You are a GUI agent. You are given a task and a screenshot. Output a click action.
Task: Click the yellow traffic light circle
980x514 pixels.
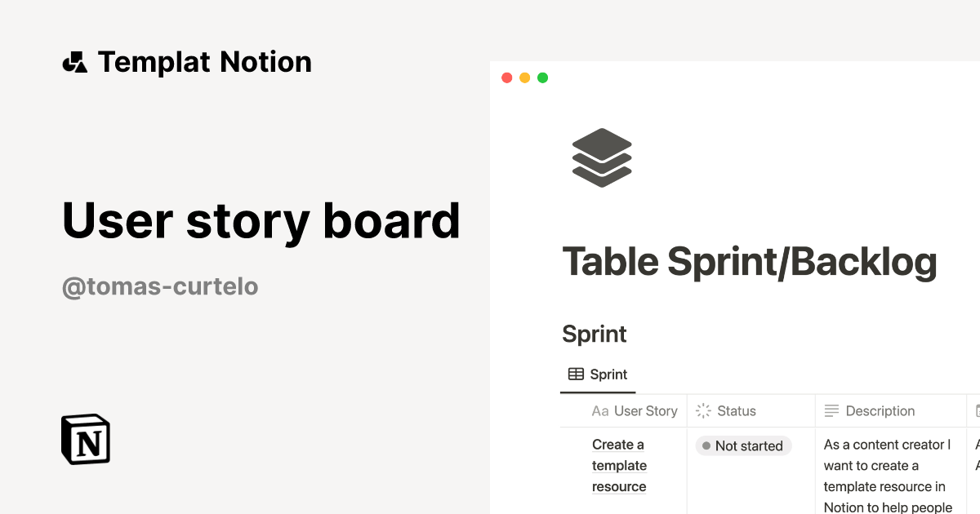[524, 78]
